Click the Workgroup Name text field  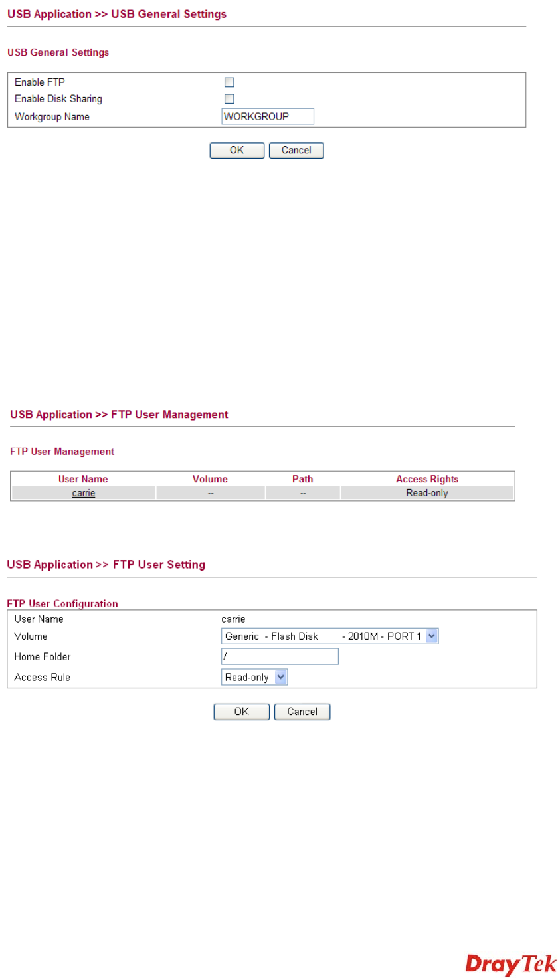pyautogui.click(x=267, y=116)
